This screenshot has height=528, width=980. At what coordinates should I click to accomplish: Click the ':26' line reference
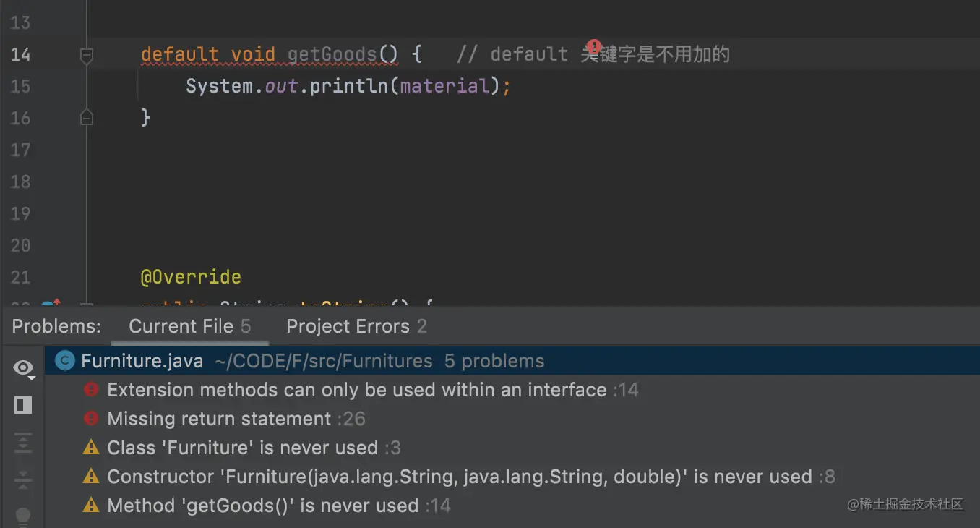click(x=352, y=419)
